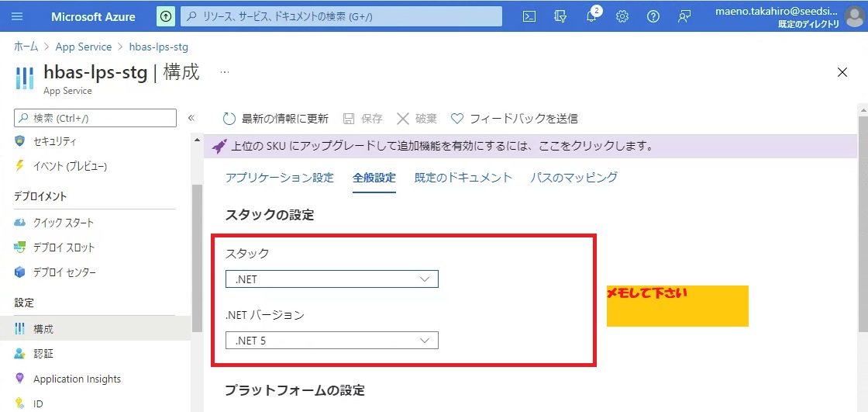Image resolution: width=868 pixels, height=412 pixels.
Task: Open portal settings gear
Action: point(622,16)
